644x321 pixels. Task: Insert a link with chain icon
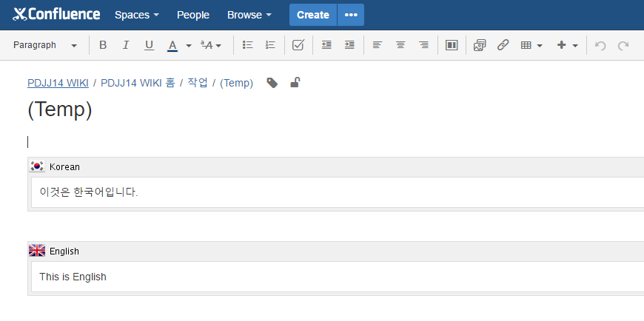click(x=503, y=45)
